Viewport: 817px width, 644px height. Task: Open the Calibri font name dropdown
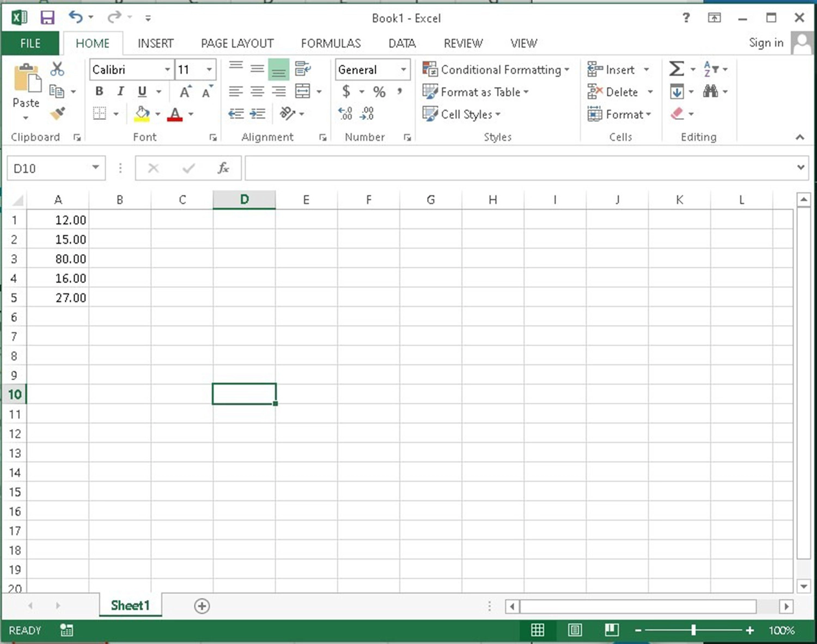(x=167, y=70)
